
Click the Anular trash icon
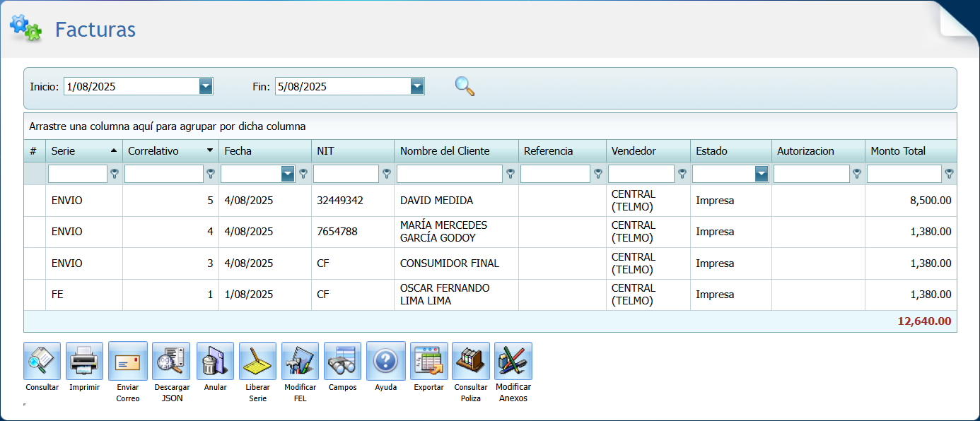click(215, 361)
